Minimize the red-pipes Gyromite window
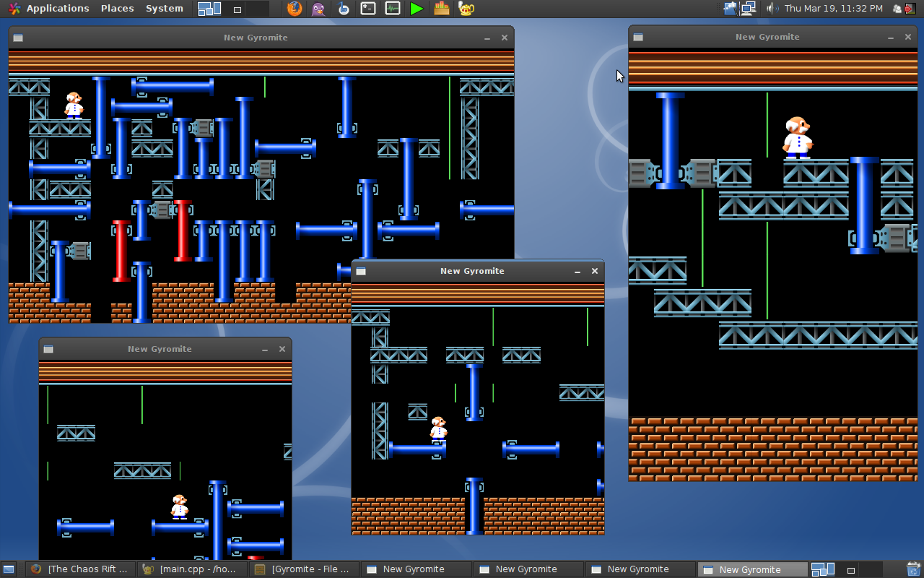The image size is (924, 578). (487, 38)
